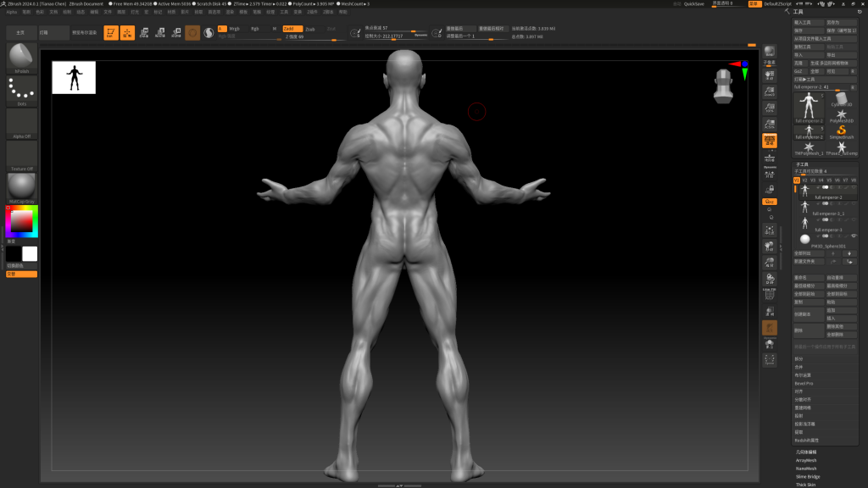
Task: Toggle visibility of PM3D_Sphere3D1 subtool
Action: pyautogui.click(x=854, y=236)
